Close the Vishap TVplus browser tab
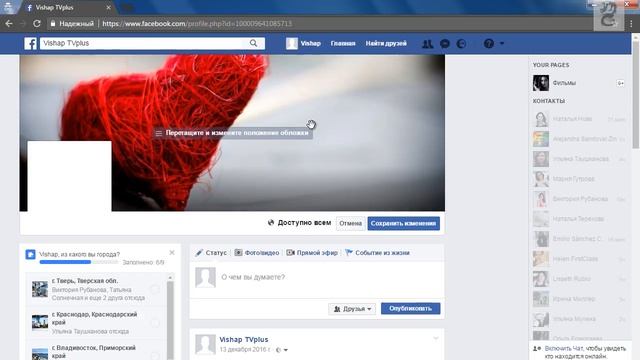 (x=108, y=7)
